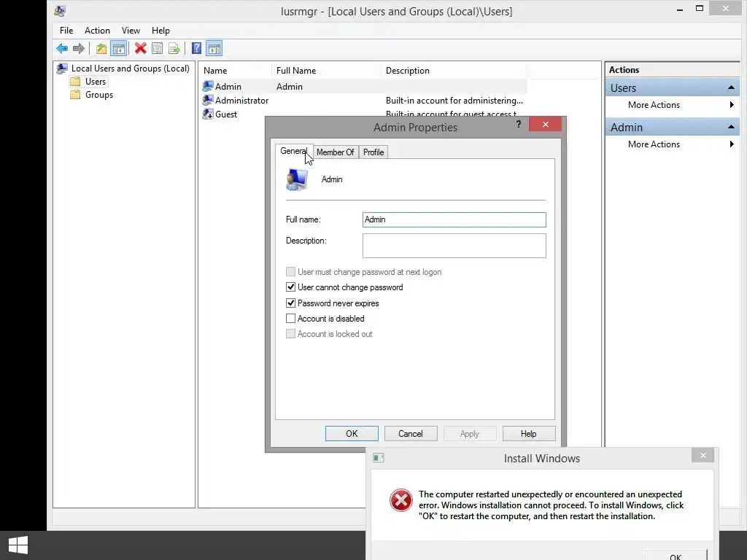Uncheck Password never expires
Screen dimensions: 747x560
point(290,303)
